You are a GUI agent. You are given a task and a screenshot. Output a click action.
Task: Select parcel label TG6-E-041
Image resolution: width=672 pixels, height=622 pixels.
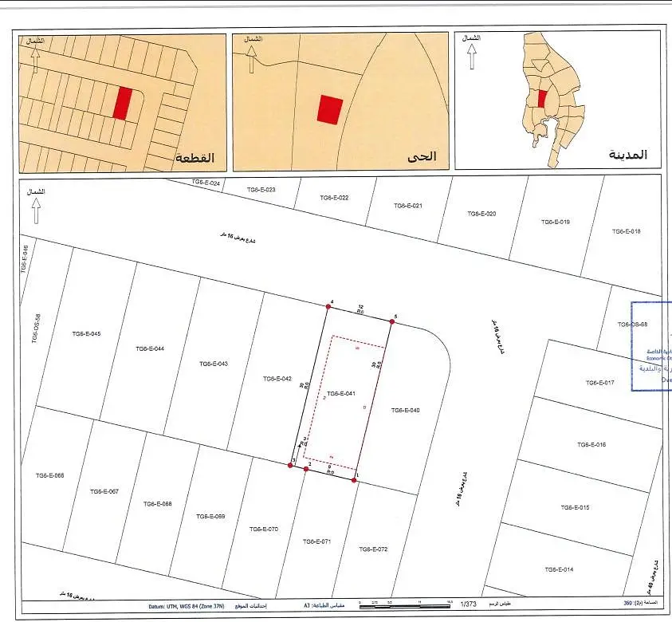340,394
